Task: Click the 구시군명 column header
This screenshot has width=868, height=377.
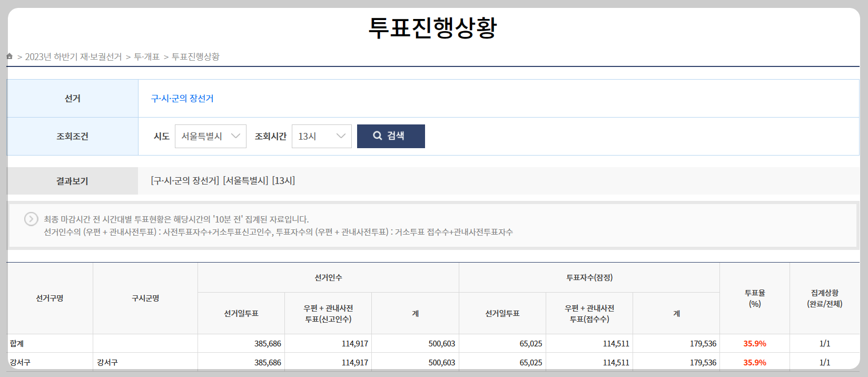Action: pyautogui.click(x=145, y=298)
